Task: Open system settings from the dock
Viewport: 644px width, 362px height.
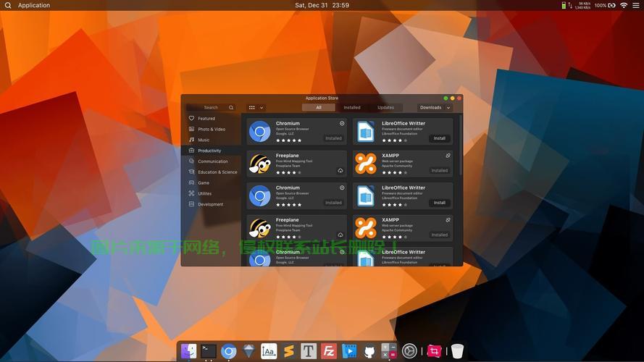Action: tap(409, 351)
